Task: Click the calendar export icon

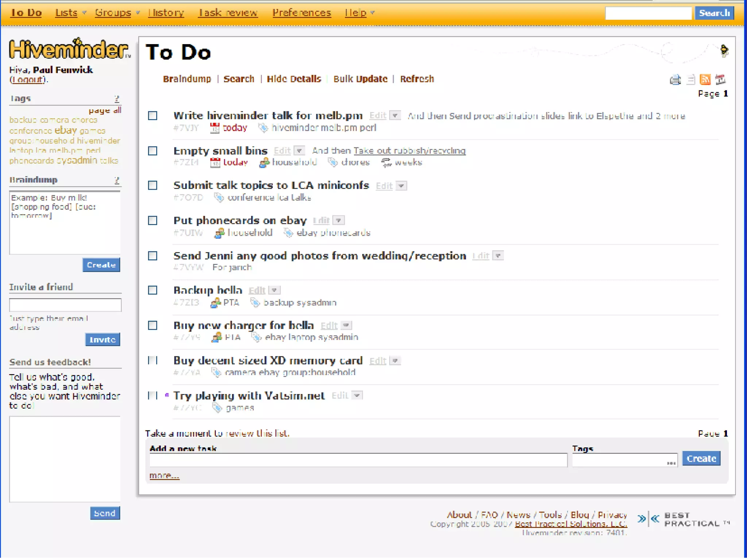Action: pyautogui.click(x=720, y=80)
